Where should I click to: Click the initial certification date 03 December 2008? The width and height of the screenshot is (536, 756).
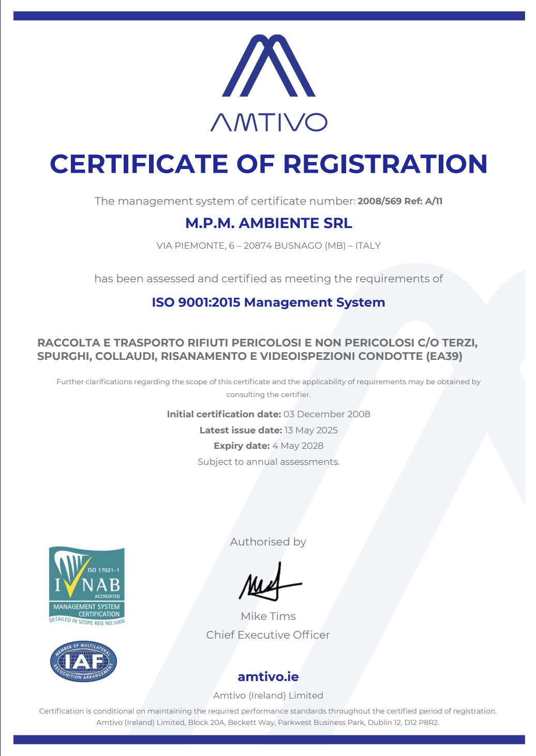pyautogui.click(x=326, y=414)
